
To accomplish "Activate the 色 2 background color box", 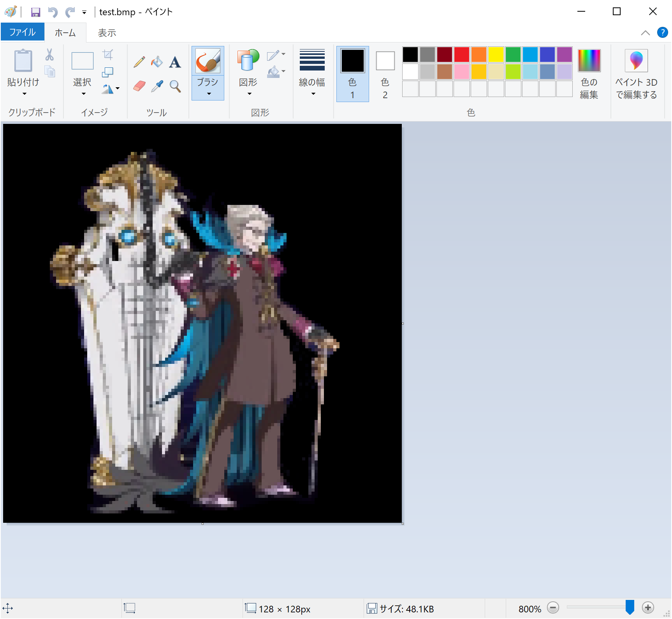I will pos(385,74).
